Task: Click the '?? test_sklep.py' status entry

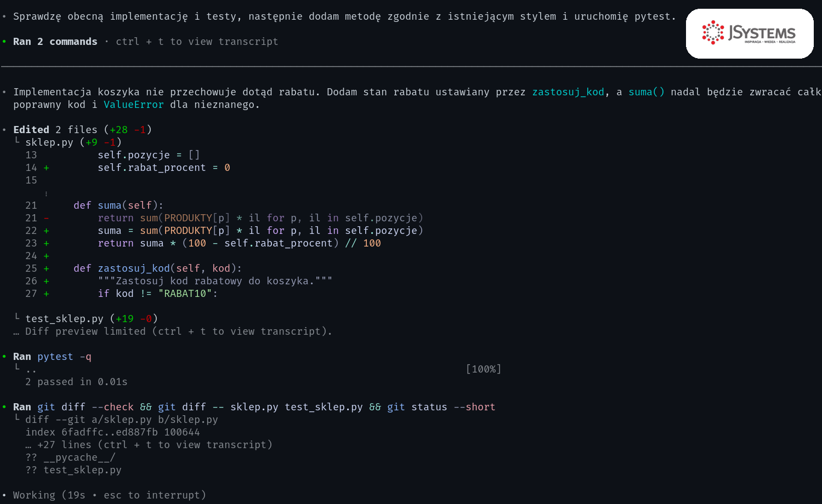Action: pyautogui.click(x=73, y=470)
